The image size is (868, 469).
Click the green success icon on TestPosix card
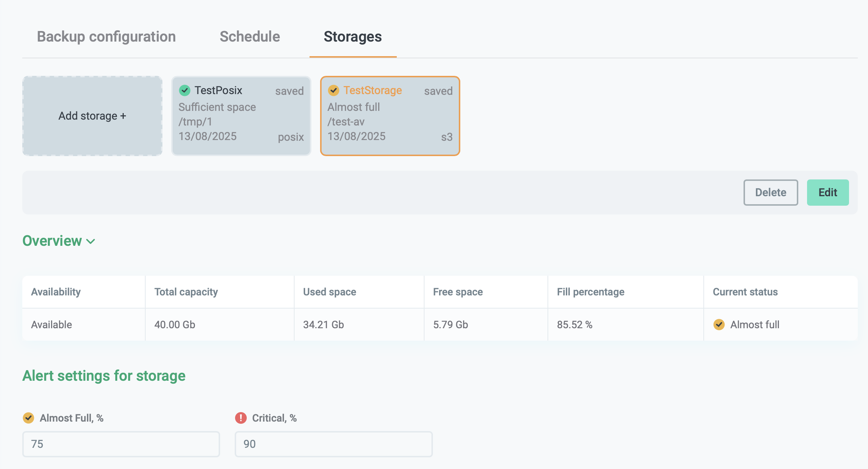coord(184,90)
